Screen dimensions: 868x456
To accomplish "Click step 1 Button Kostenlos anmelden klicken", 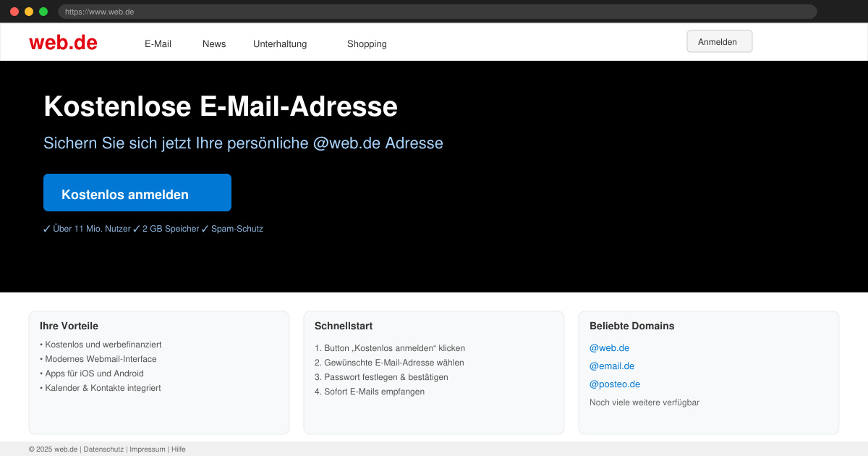I will pos(390,348).
